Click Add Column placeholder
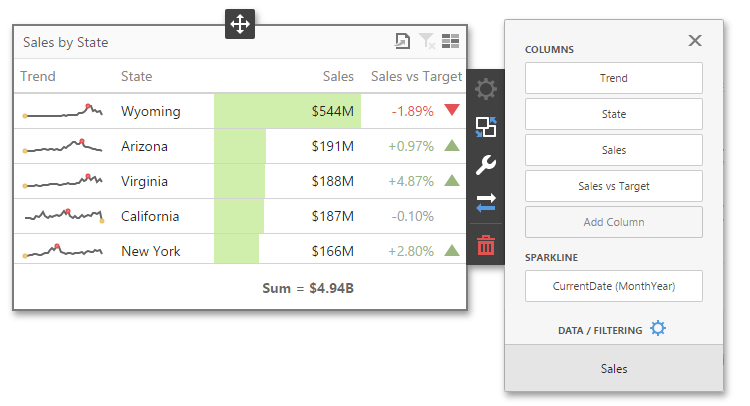The height and width of the screenshot is (406, 750). [613, 222]
